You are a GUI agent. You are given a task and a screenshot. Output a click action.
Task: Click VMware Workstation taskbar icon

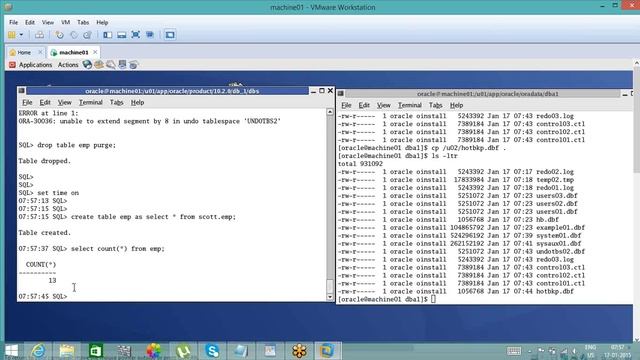327,351
